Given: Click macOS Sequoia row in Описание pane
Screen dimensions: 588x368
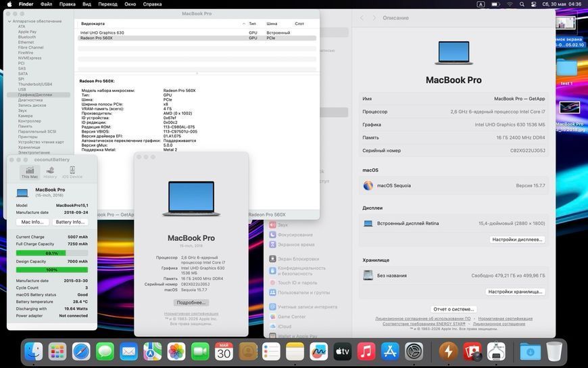Looking at the screenshot, I should tap(454, 185).
